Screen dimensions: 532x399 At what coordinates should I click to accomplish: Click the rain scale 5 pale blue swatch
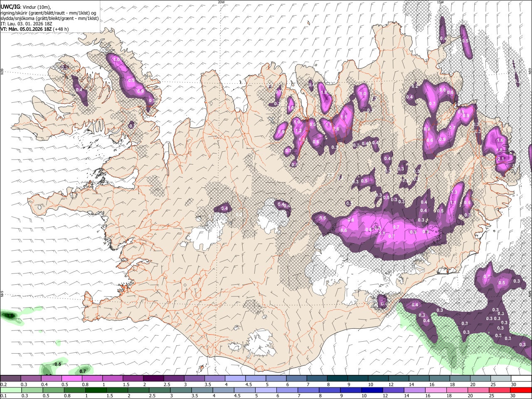(x=266, y=390)
